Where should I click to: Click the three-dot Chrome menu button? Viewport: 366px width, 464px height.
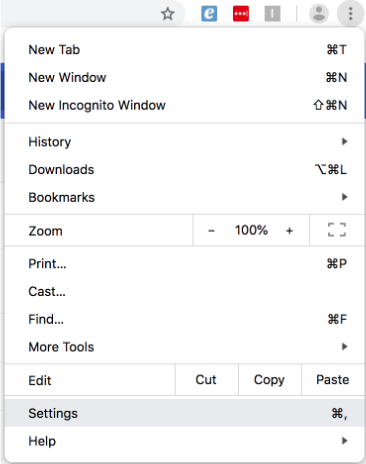click(350, 14)
